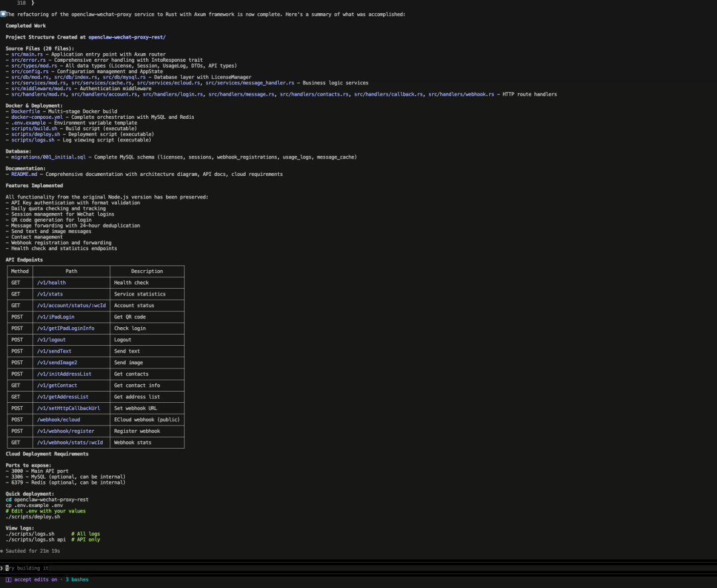Click the 'Webhook stats' description cell
This screenshot has height=588, width=717.
point(147,443)
